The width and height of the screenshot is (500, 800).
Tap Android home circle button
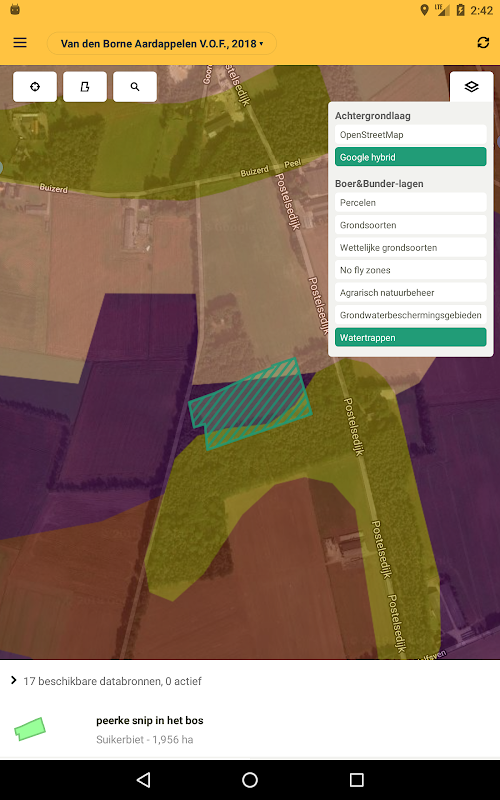[x=250, y=780]
